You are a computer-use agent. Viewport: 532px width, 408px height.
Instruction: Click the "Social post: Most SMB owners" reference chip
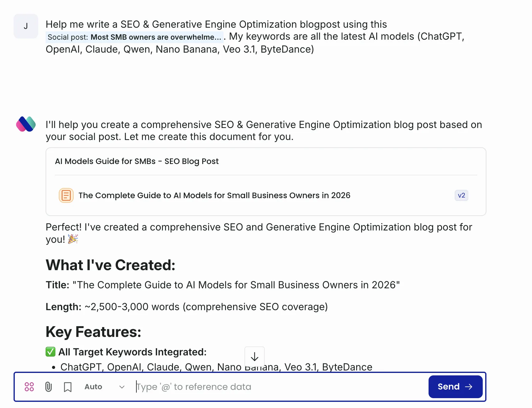[134, 37]
